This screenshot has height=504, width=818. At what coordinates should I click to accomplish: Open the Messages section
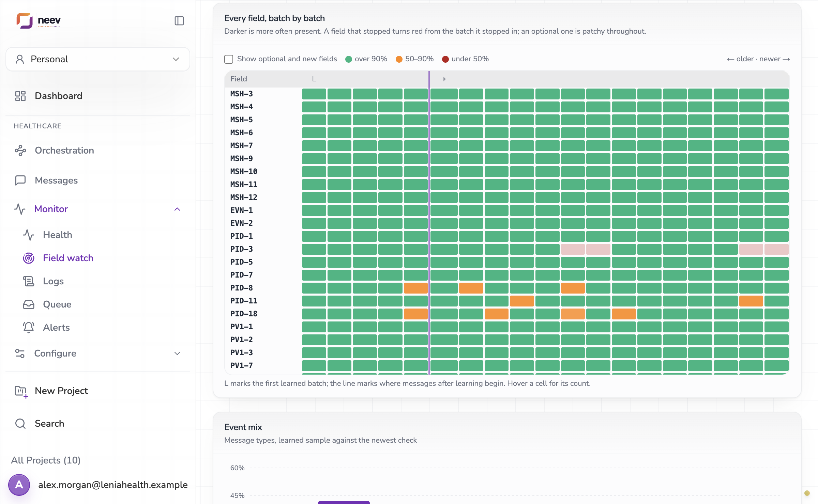point(56,180)
